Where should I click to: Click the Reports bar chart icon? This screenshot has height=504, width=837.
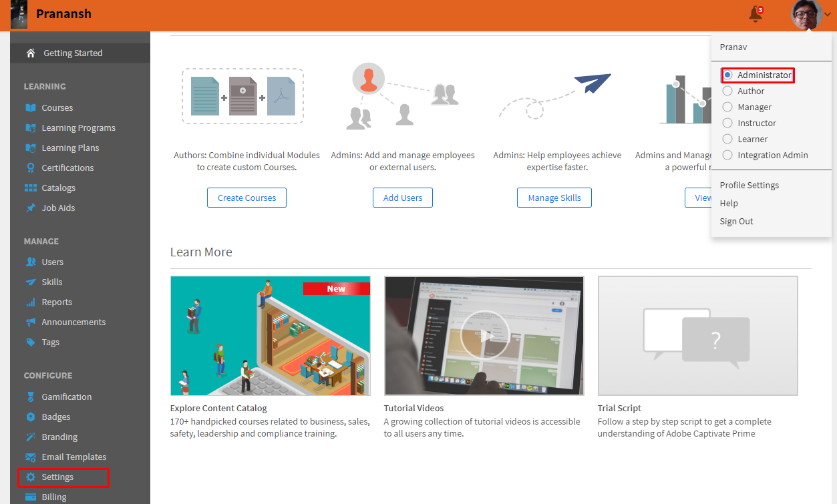click(x=31, y=302)
